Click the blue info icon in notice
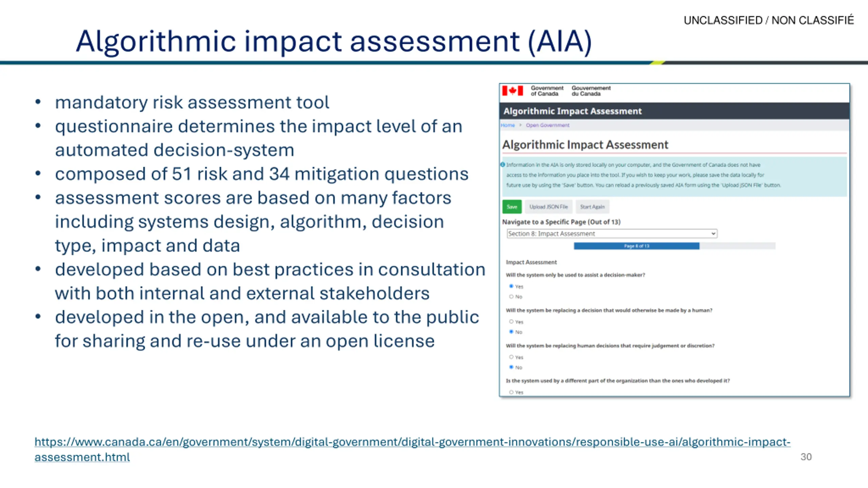 tap(503, 165)
